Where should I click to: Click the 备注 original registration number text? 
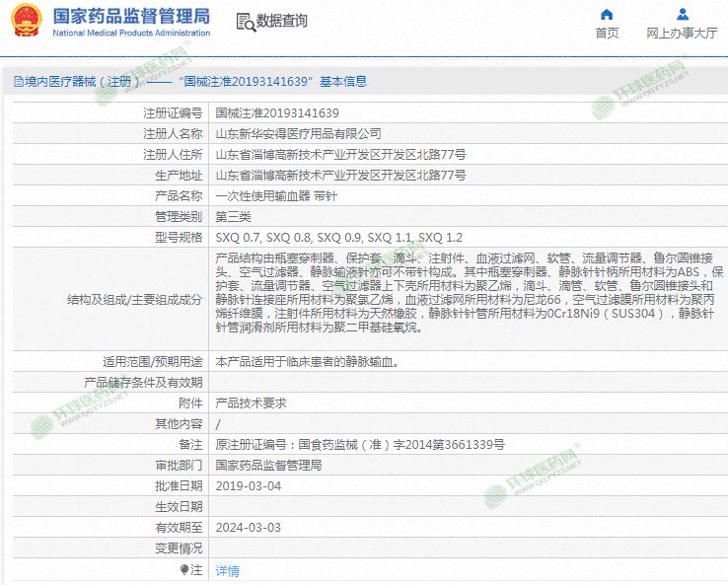click(x=359, y=445)
